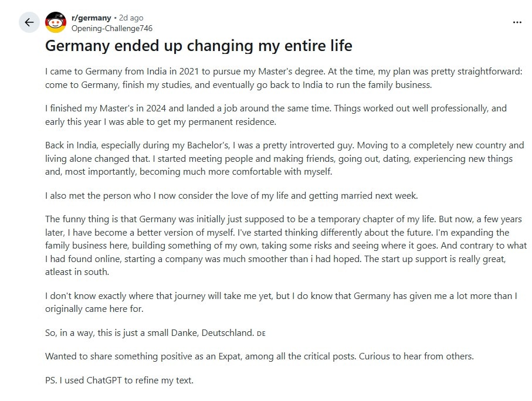Click the words permanent residence in the post
Viewport: 532px width, 401px height.
tap(232, 122)
